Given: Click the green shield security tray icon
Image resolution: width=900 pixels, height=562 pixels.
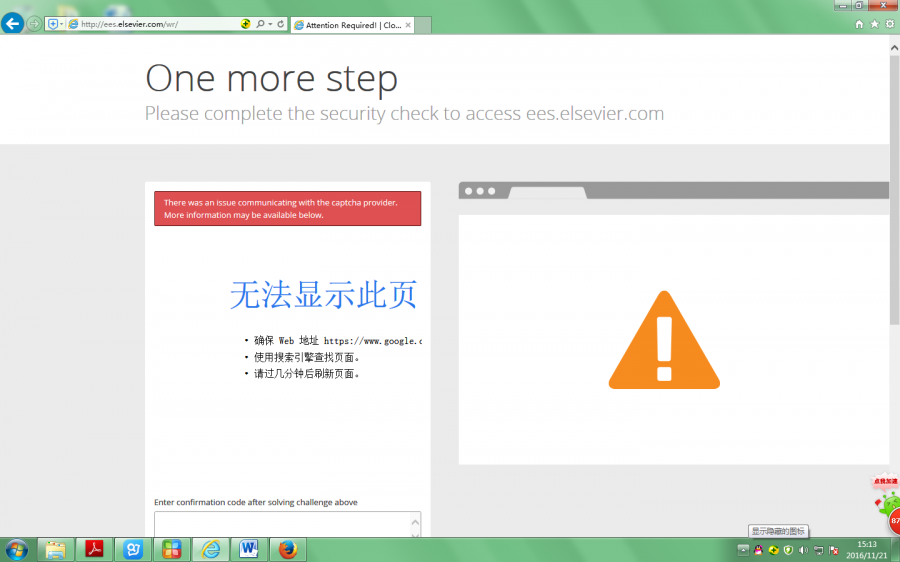Looking at the screenshot, I should coord(788,550).
